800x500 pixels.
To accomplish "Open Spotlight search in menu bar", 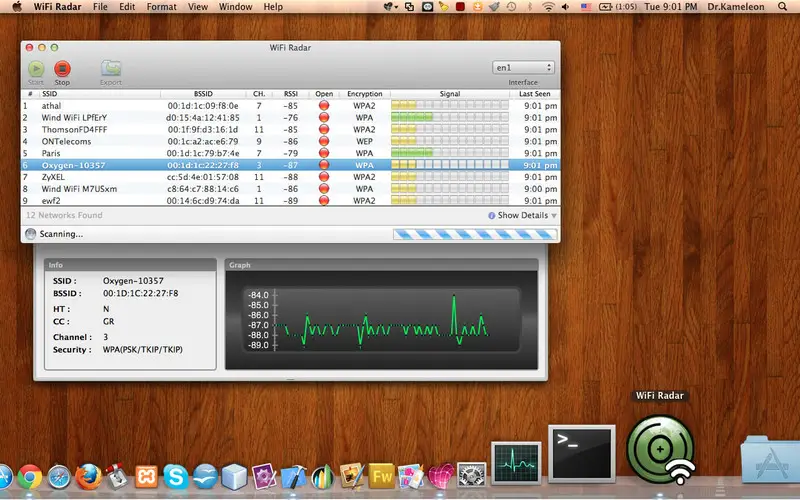I will pos(782,7).
